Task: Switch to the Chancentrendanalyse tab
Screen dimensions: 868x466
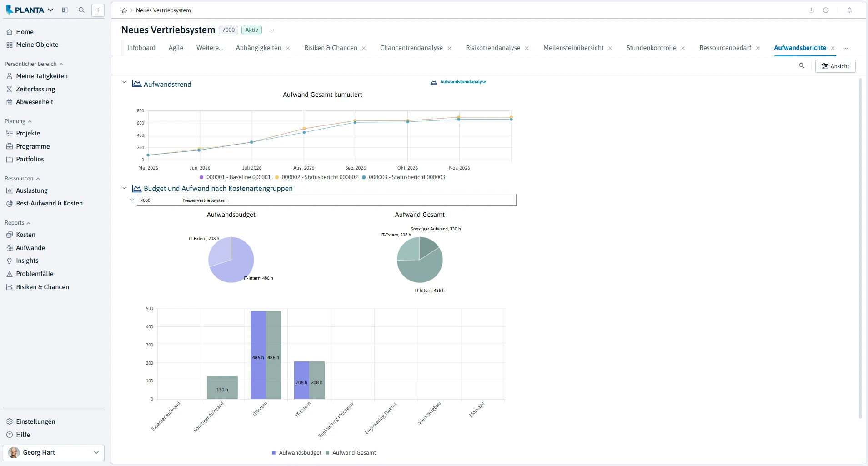Action: tap(411, 48)
